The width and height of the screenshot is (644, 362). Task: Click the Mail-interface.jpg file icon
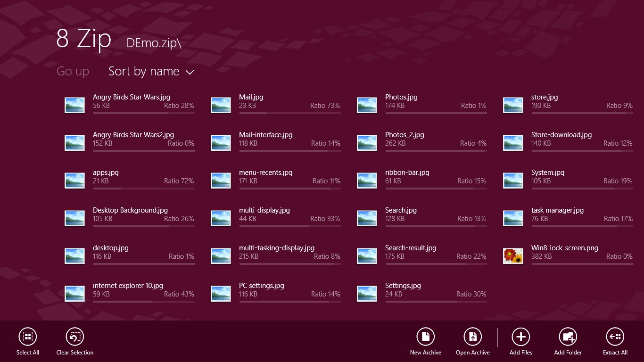(x=221, y=143)
